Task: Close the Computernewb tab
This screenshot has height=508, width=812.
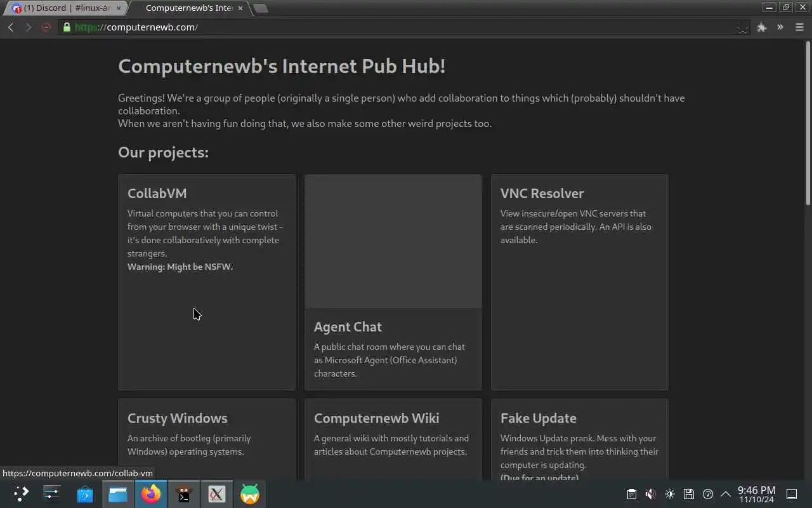Action: [x=240, y=8]
